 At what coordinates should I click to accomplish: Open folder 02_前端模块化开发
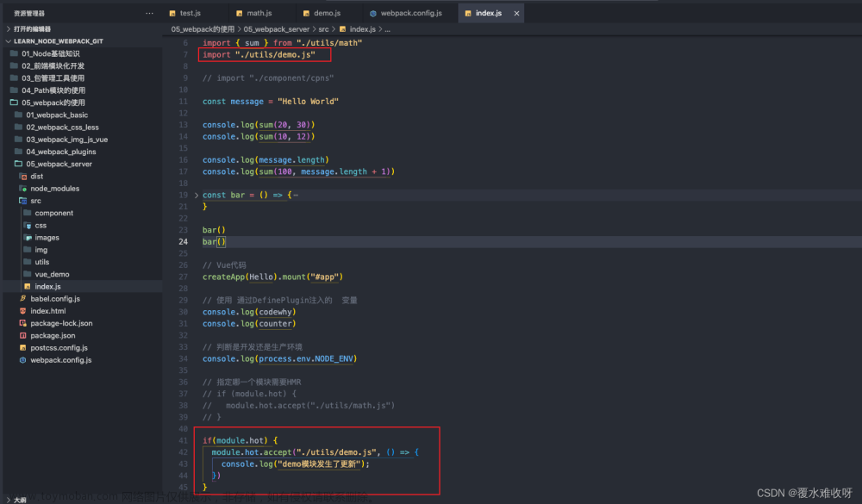coord(53,66)
